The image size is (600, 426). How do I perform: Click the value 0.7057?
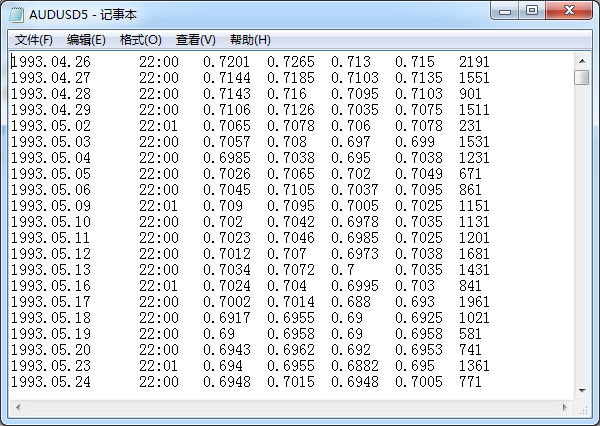click(227, 142)
